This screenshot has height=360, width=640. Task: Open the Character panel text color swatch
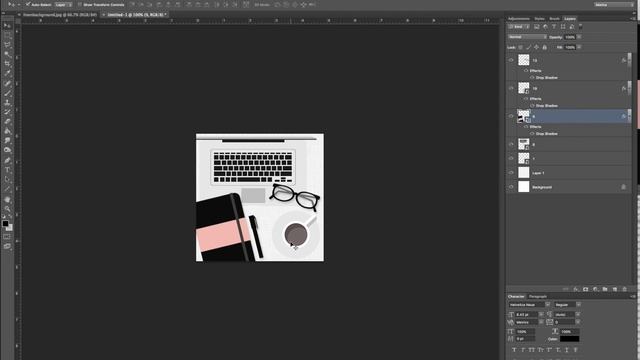(569, 339)
